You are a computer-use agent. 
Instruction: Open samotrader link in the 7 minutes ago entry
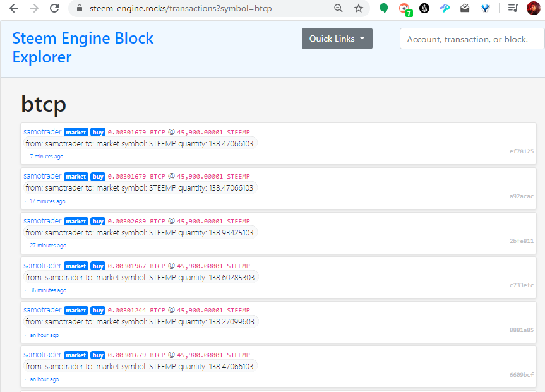42,132
